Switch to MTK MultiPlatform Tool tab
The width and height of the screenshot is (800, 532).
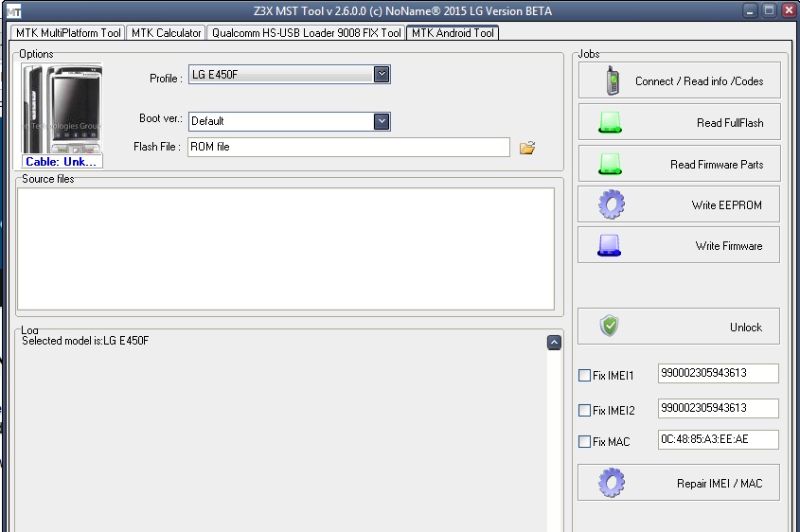(68, 33)
